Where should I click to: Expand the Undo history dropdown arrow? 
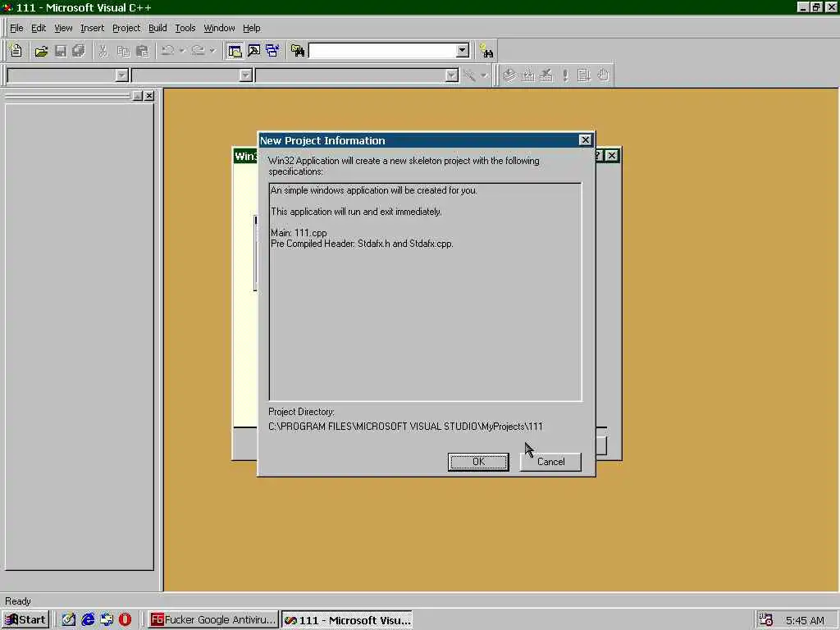coord(182,51)
